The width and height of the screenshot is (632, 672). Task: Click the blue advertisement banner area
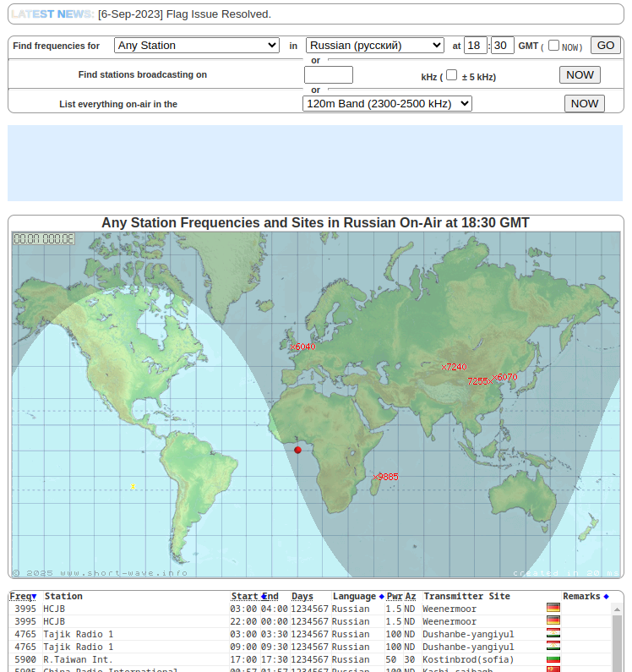pyautogui.click(x=315, y=163)
